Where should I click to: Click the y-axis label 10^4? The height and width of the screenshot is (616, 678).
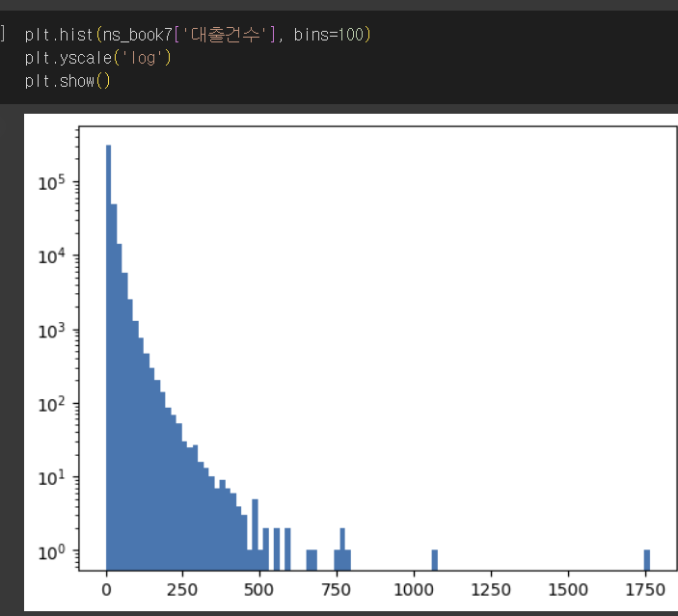pos(52,256)
